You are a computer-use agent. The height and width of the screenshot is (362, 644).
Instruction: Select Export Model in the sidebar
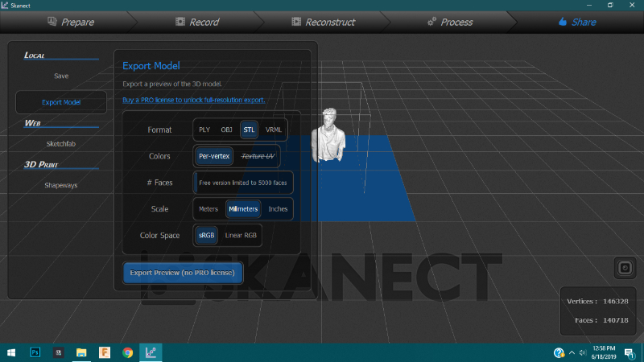click(61, 102)
